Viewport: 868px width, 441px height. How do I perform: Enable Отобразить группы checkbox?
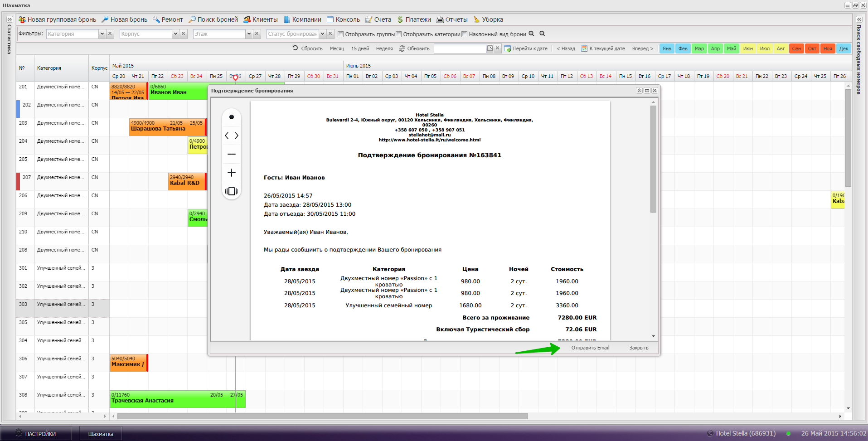[x=341, y=34]
